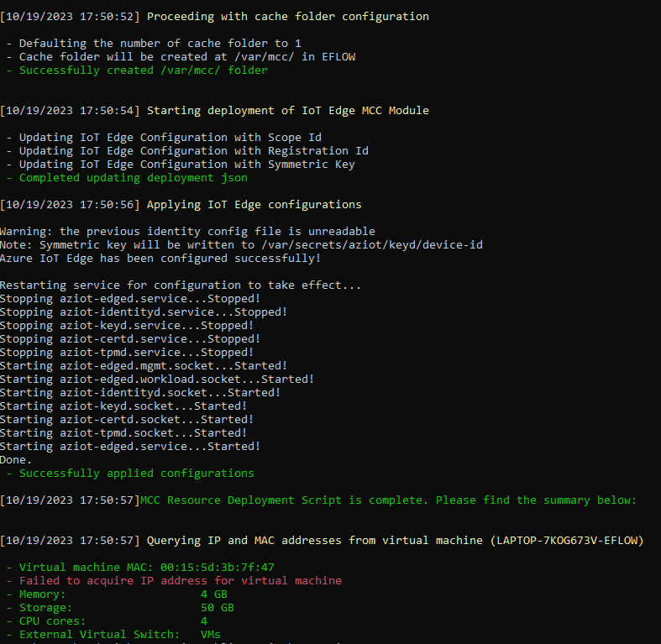Click 'Updating IoT Edge Configuration with Scope Id'
The height and width of the screenshot is (644, 661).
(x=170, y=138)
